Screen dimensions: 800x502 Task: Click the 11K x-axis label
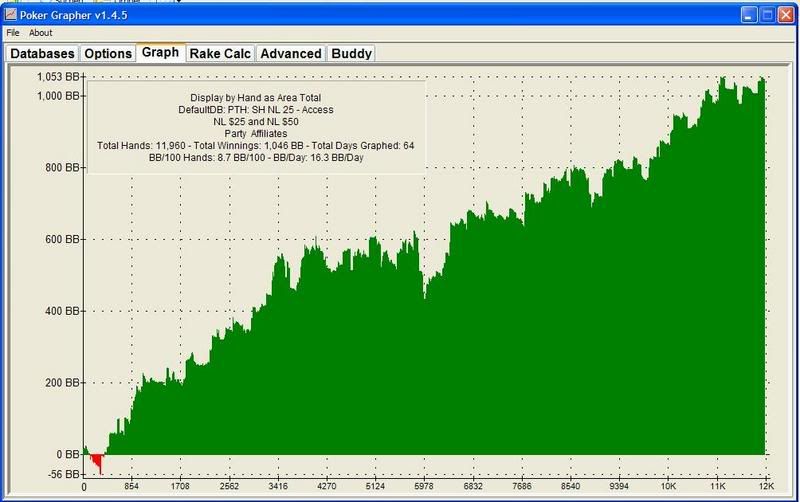point(717,486)
